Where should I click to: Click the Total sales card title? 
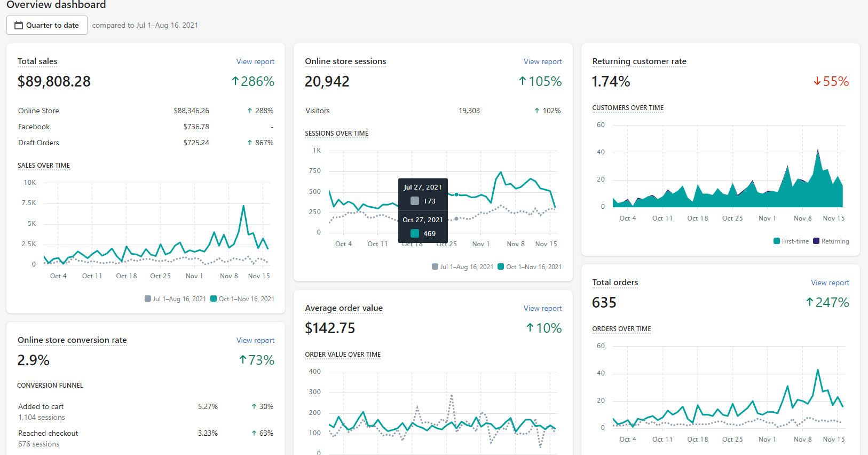click(x=37, y=61)
